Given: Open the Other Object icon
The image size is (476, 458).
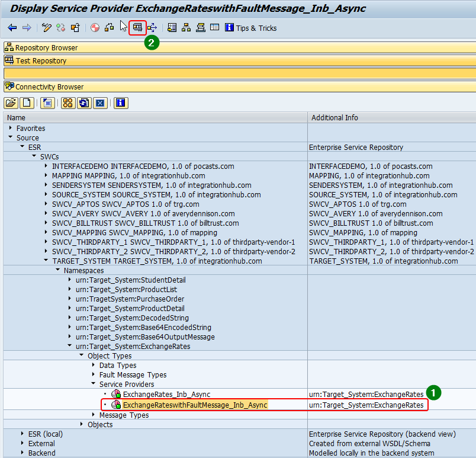Looking at the screenshot, I should 75,28.
